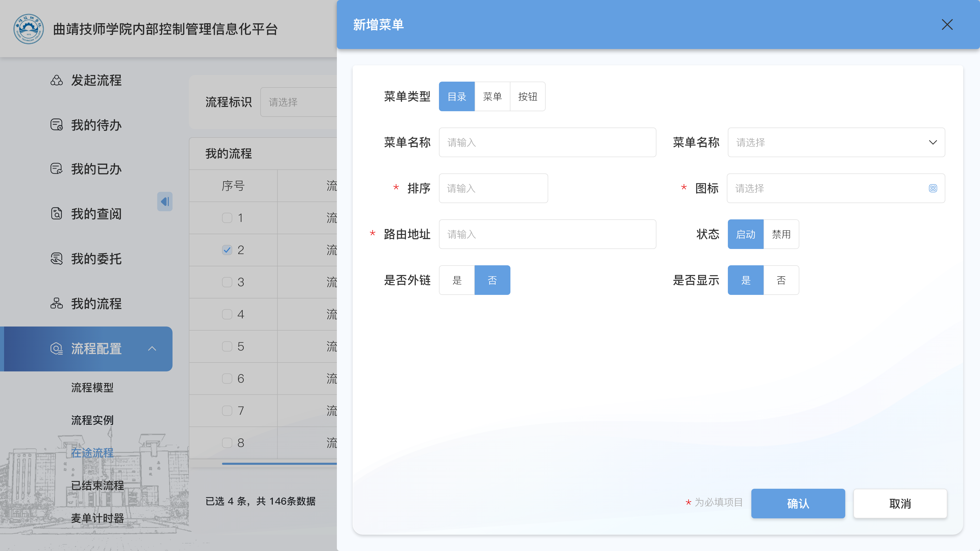Screen dimensions: 980x551
Task: Click the 我的已办 sidebar icon
Action: point(57,169)
